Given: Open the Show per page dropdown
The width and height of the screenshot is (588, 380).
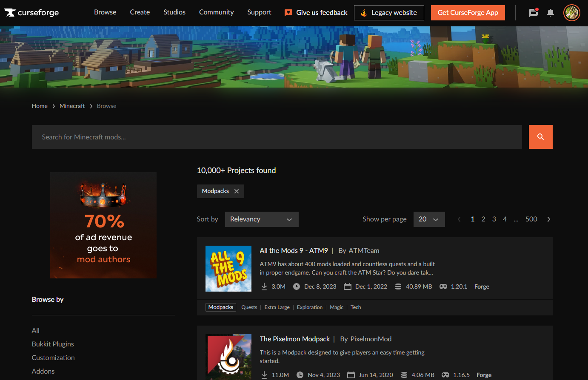Looking at the screenshot, I should tap(429, 219).
